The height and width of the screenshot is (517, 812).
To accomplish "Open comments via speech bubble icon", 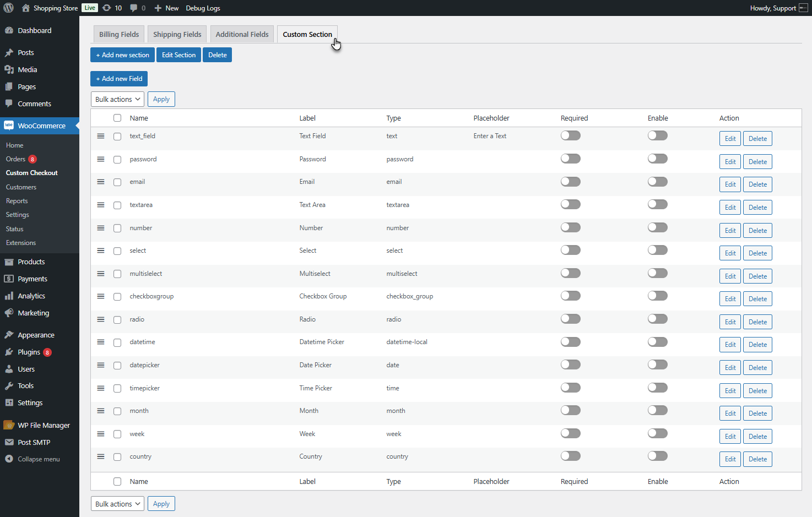I will 134,8.
